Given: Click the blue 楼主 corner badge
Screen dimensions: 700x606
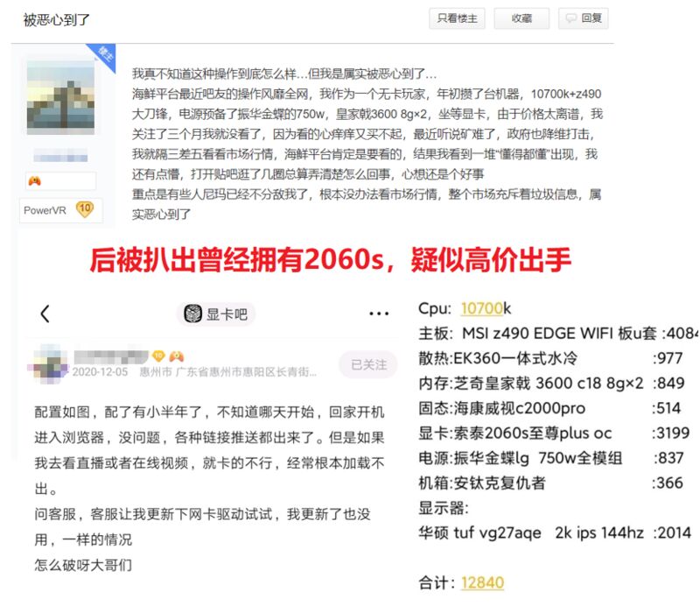Looking at the screenshot, I should pyautogui.click(x=104, y=54).
